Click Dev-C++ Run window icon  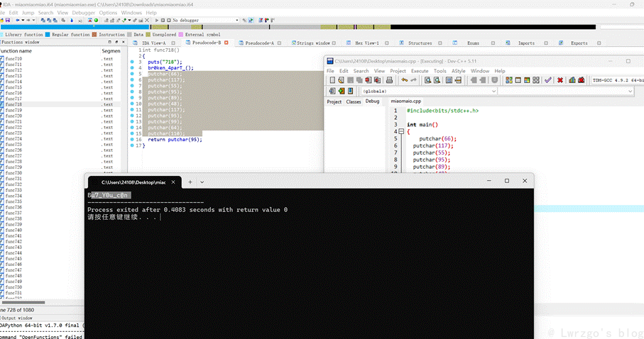point(518,80)
